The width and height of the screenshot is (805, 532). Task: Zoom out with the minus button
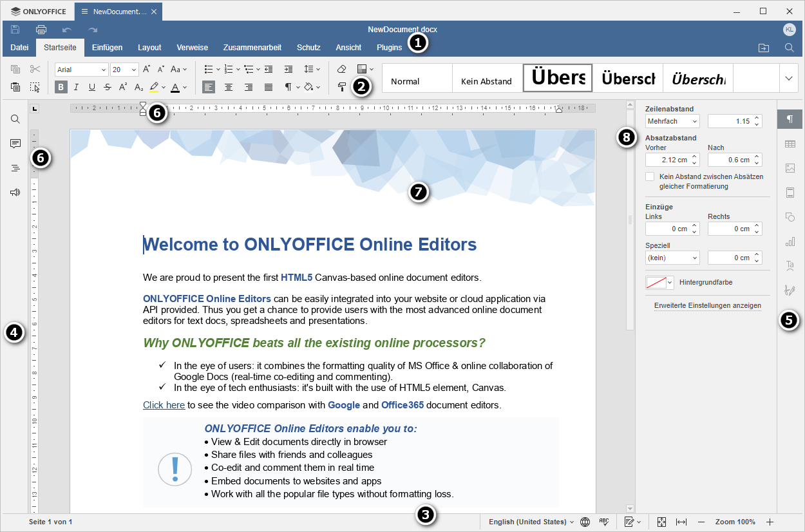click(701, 522)
